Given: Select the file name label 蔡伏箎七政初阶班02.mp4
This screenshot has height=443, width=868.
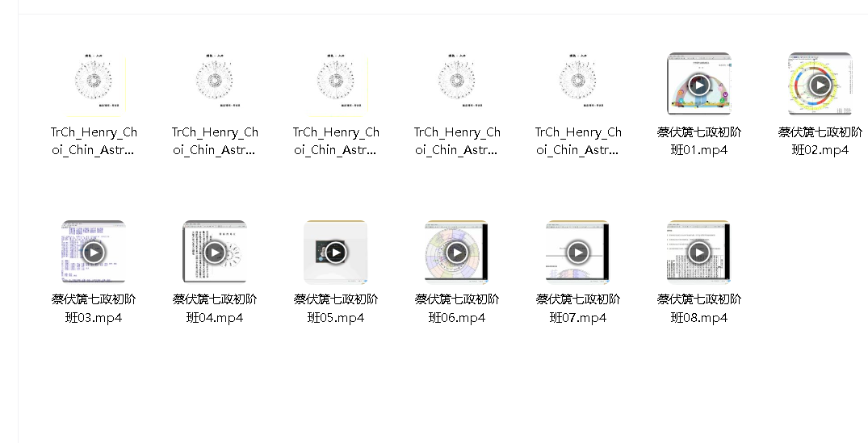Looking at the screenshot, I should 820,141.
